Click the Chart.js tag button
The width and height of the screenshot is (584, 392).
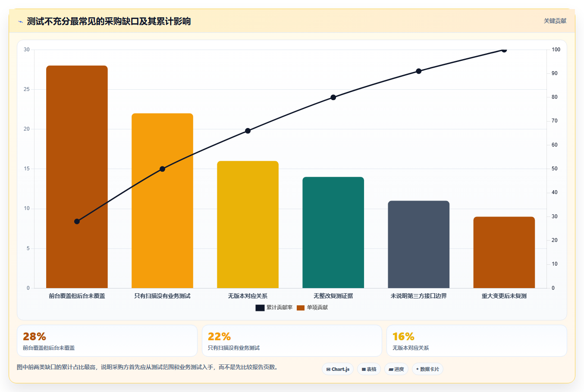(x=338, y=369)
